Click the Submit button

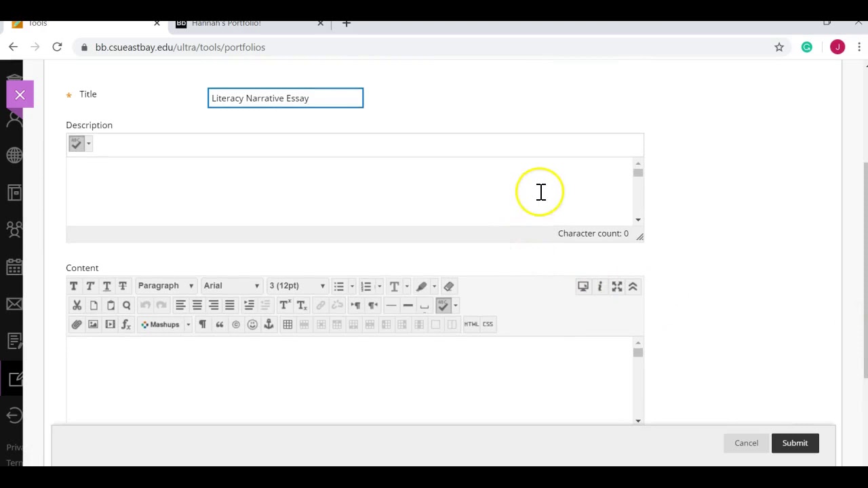pos(795,443)
